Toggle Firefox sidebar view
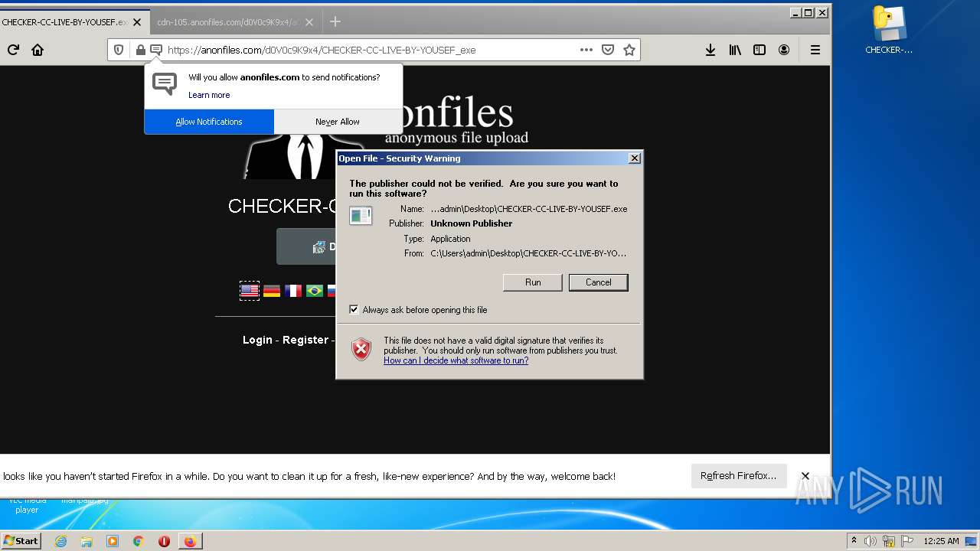980x551 pixels. [759, 50]
